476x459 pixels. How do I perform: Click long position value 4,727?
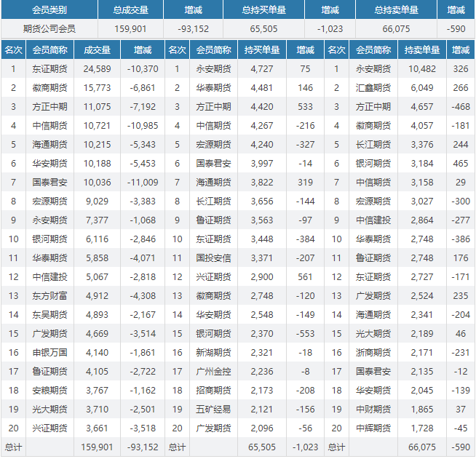point(262,69)
